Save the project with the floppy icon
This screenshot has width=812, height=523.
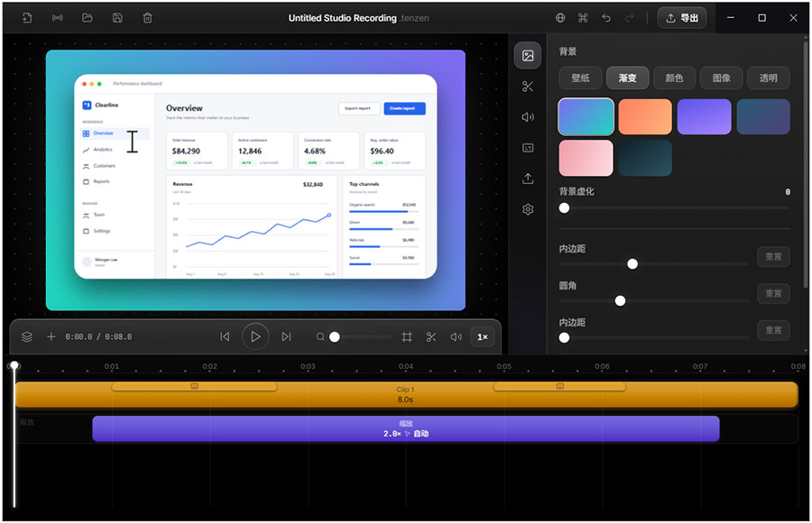[117, 18]
